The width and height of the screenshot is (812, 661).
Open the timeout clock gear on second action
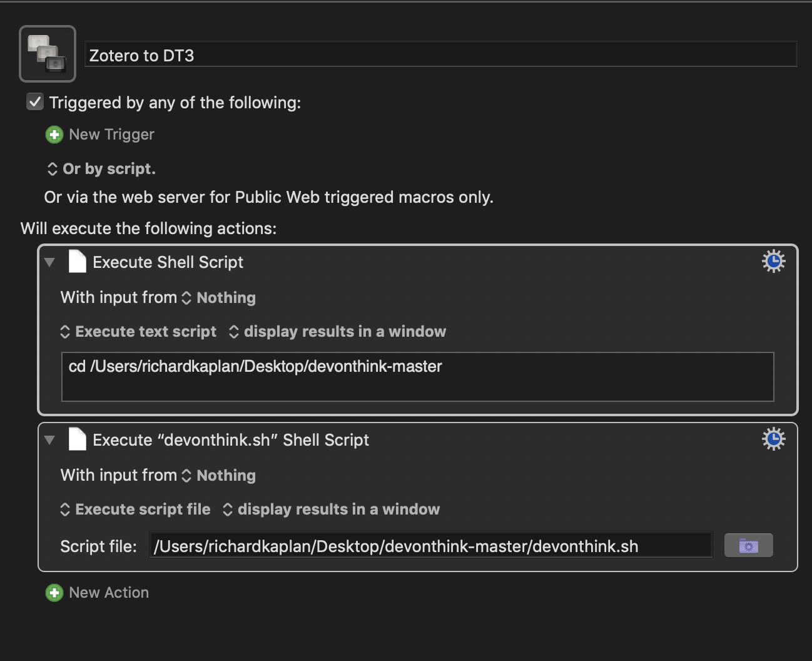[x=773, y=439]
